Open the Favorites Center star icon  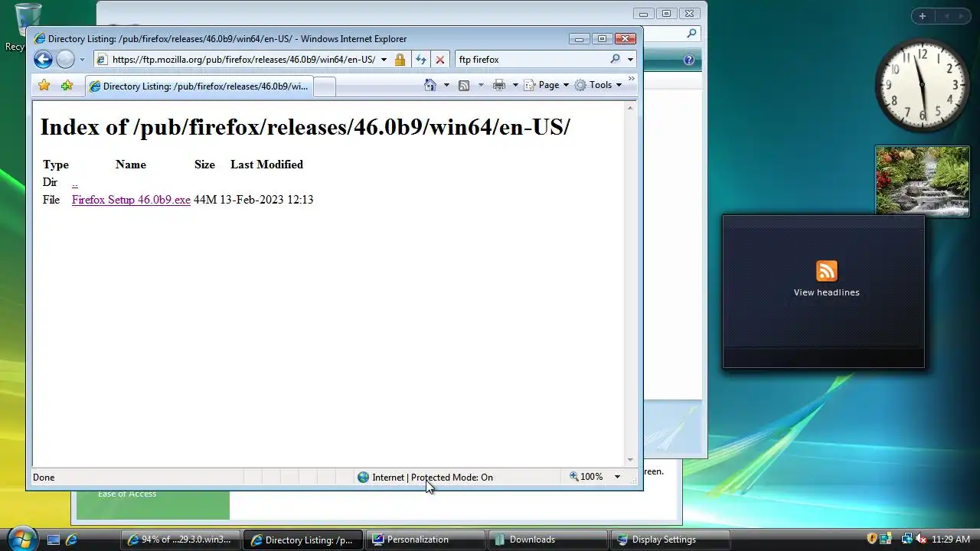point(44,86)
